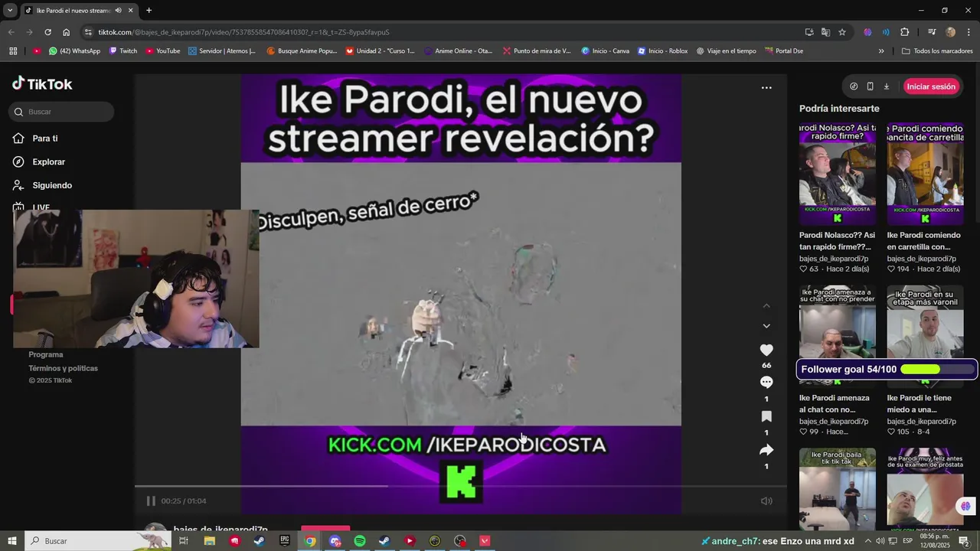Open Programa link in sidebar
The height and width of the screenshot is (551, 980).
[46, 354]
